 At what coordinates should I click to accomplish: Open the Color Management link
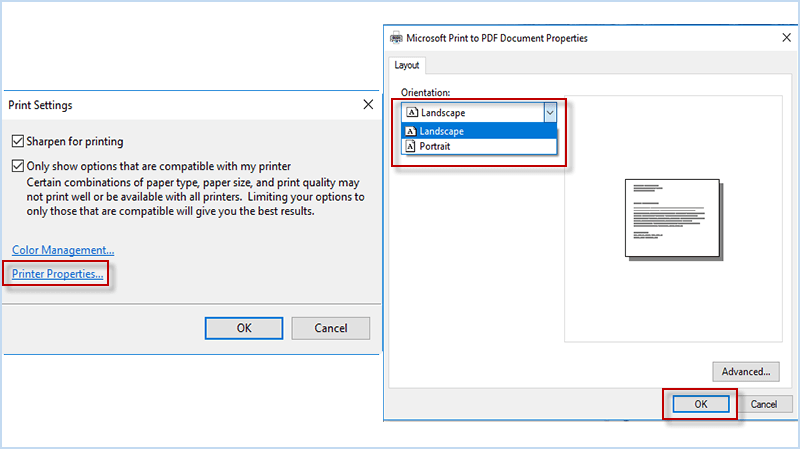(x=63, y=250)
